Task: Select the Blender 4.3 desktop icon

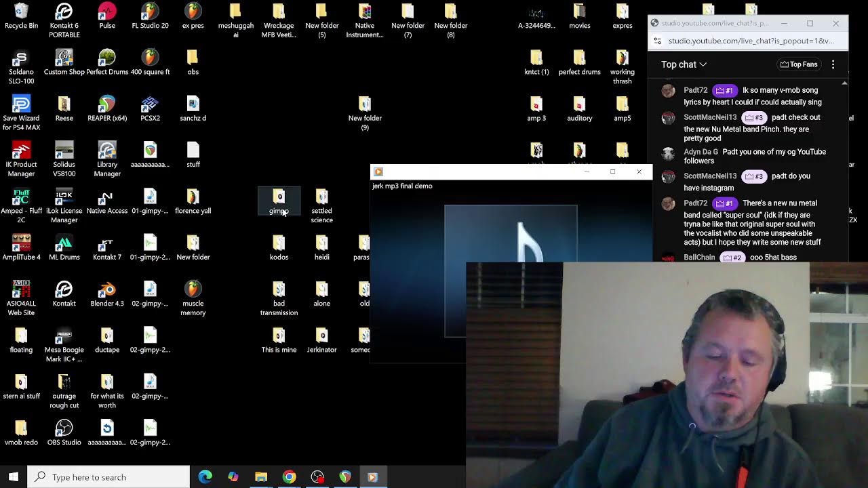Action: [107, 290]
